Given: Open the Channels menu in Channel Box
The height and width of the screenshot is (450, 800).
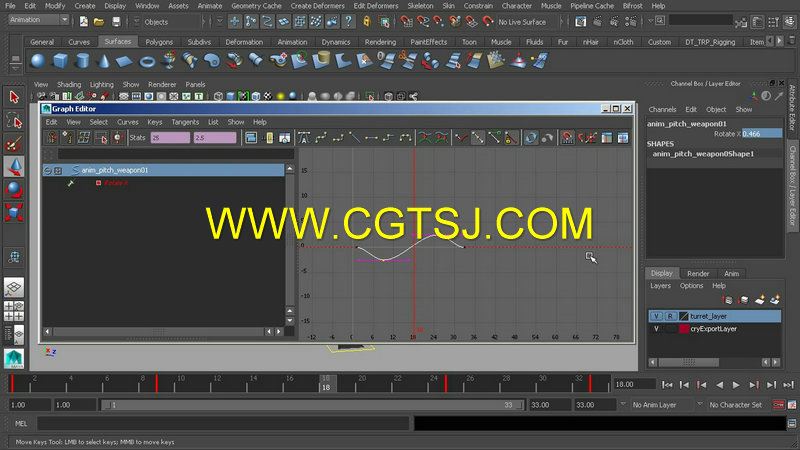Looking at the screenshot, I should [662, 110].
